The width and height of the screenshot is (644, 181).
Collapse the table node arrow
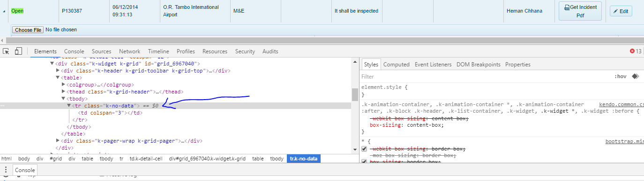(58, 78)
